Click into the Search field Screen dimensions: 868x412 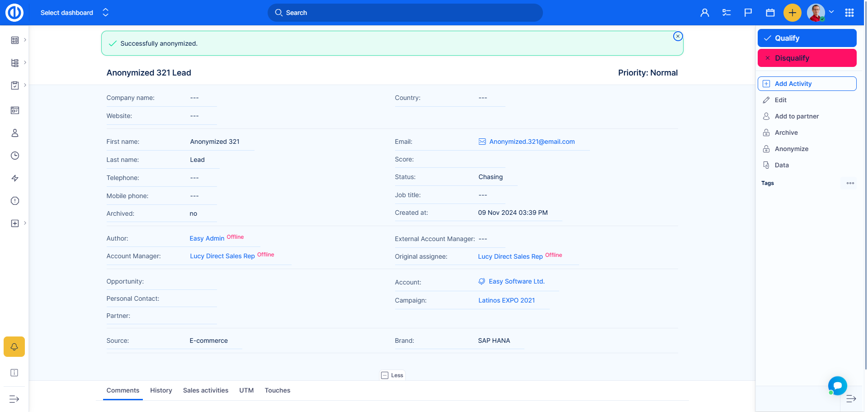405,13
